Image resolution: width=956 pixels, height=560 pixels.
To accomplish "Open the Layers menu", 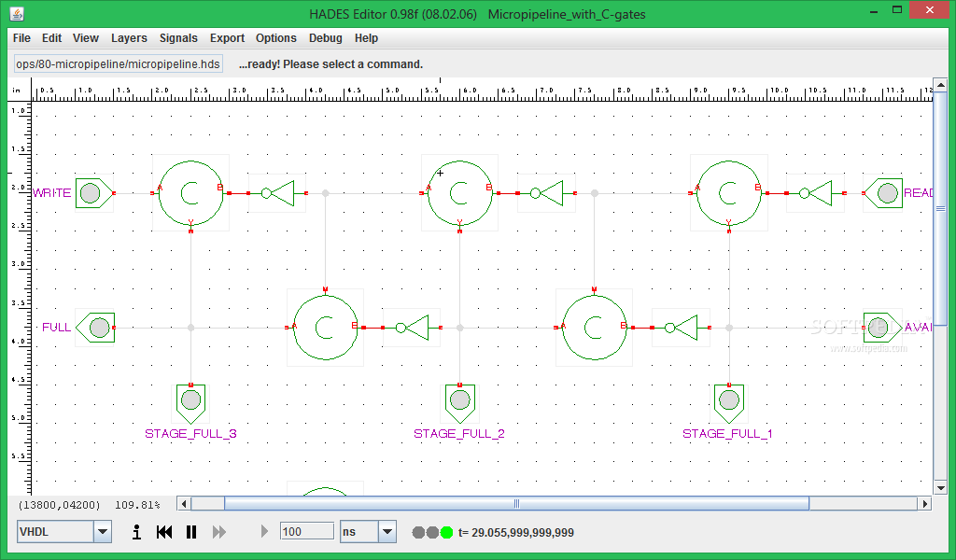I will [129, 37].
